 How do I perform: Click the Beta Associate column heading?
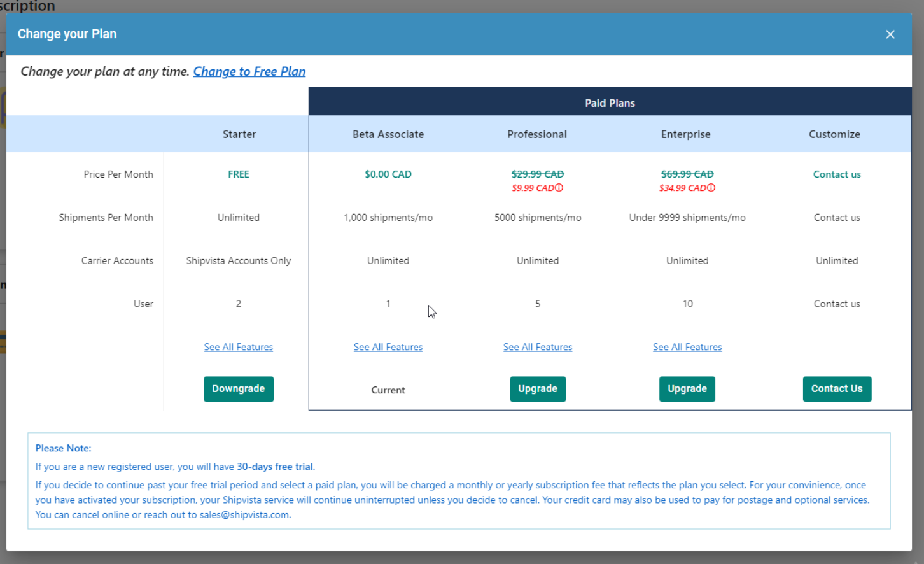[388, 134]
